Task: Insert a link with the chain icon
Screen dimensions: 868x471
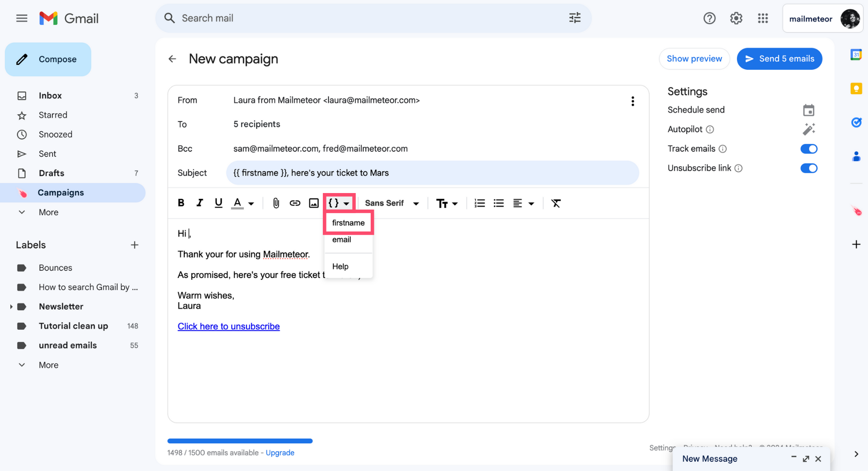Action: [295, 203]
